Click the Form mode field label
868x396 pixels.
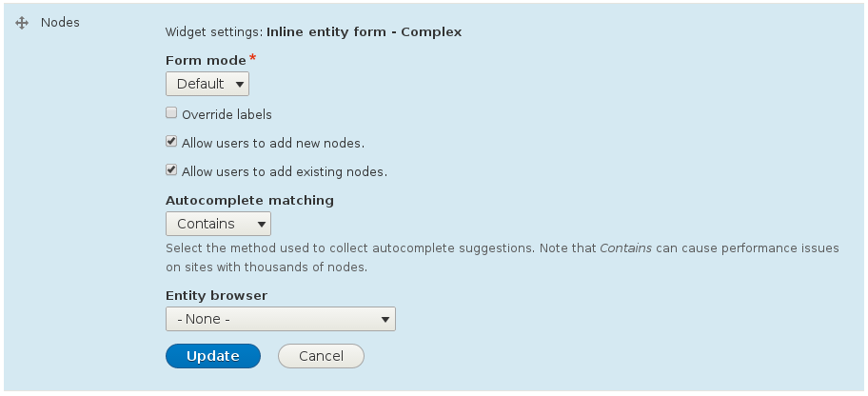pos(206,60)
